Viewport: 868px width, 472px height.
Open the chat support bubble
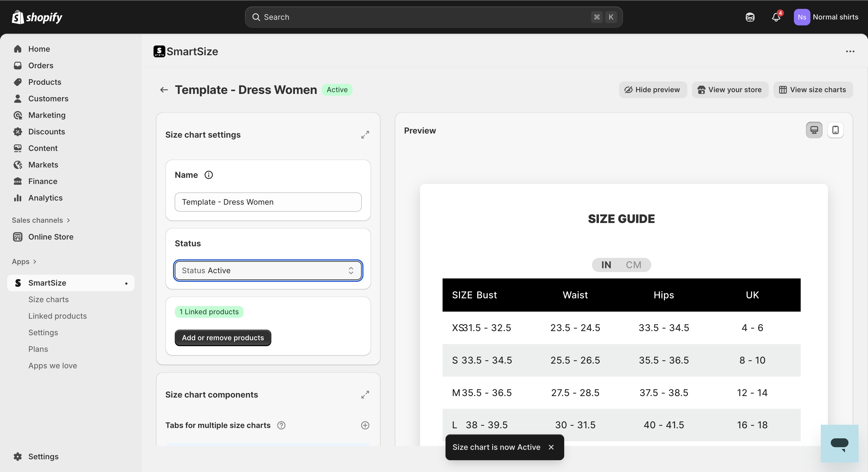coord(839,444)
